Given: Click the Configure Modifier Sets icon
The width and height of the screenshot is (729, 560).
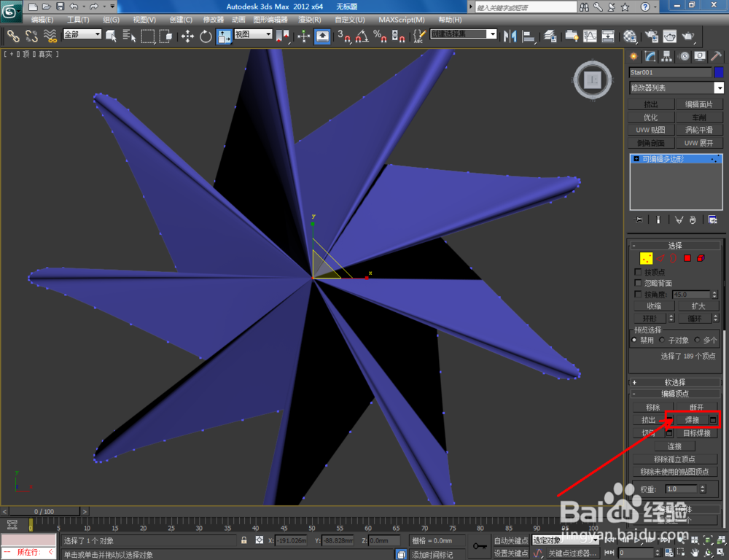Looking at the screenshot, I should point(712,219).
